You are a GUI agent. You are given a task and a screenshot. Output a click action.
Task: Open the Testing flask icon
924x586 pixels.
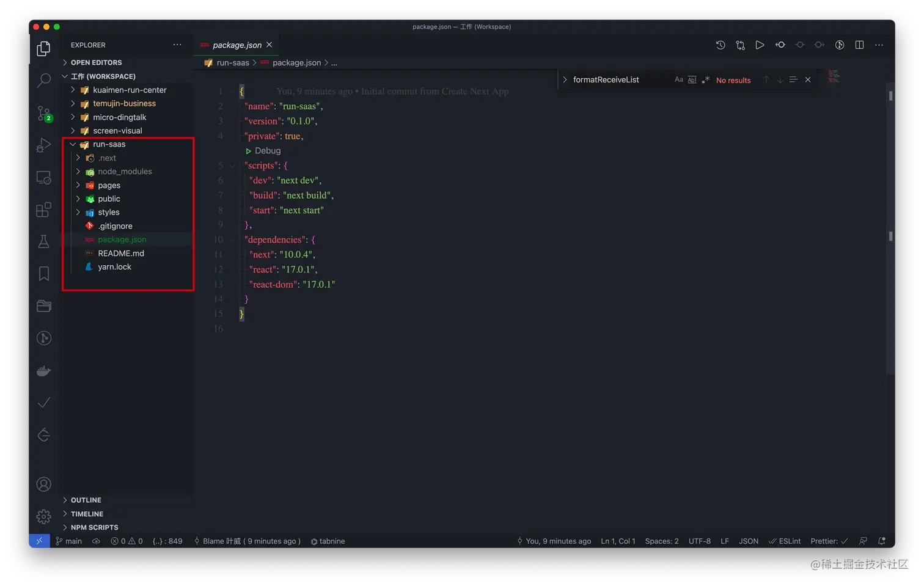pos(43,242)
